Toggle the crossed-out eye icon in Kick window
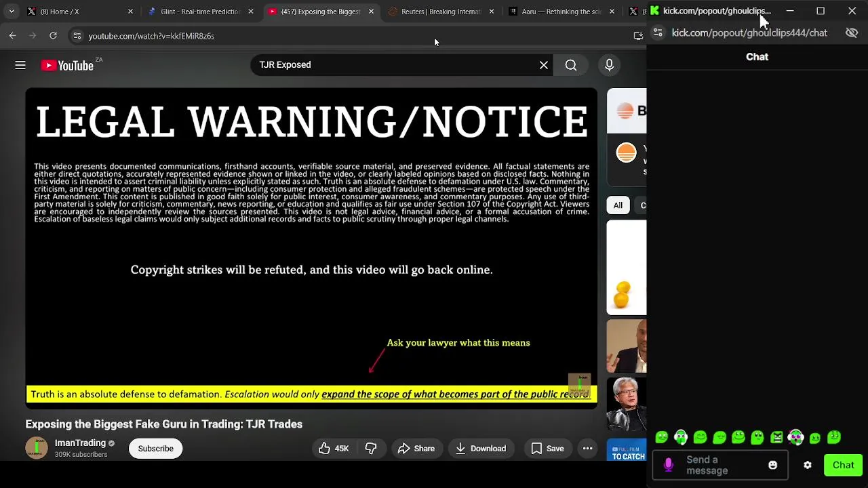The image size is (868, 488). [852, 33]
